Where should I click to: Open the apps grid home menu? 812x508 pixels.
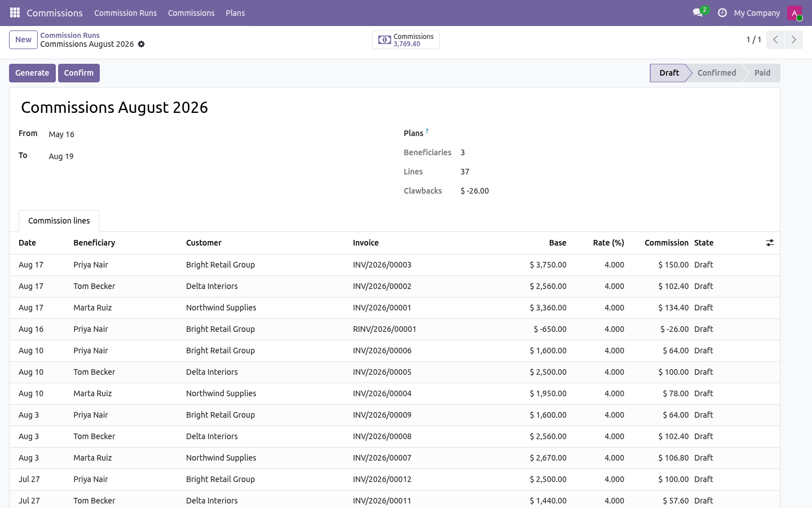15,12
